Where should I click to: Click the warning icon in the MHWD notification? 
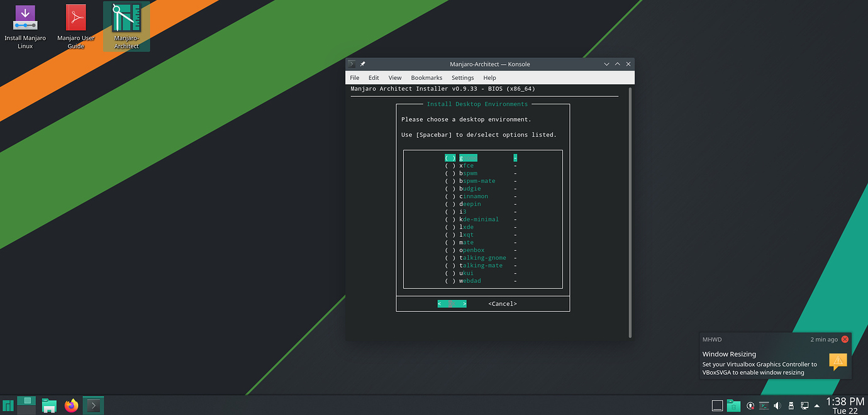[x=838, y=362]
